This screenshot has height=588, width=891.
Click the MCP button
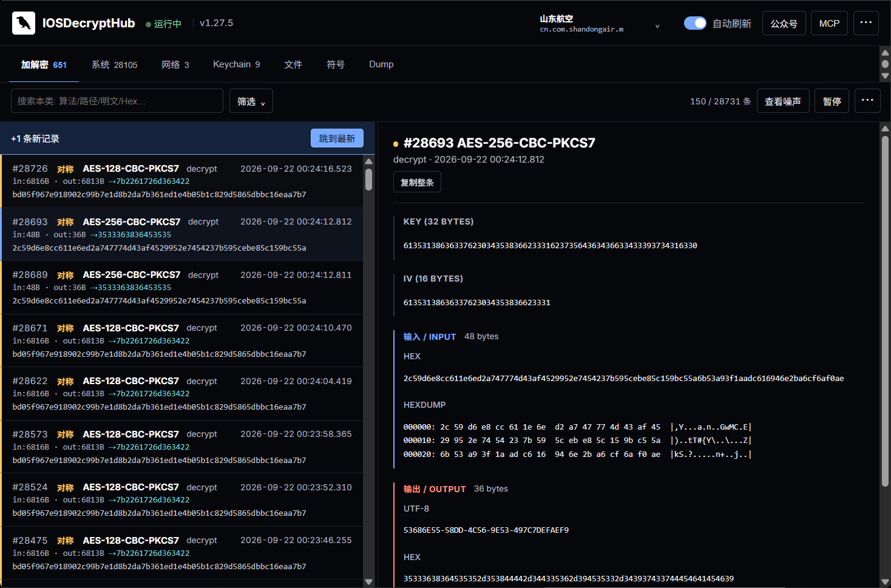point(829,23)
